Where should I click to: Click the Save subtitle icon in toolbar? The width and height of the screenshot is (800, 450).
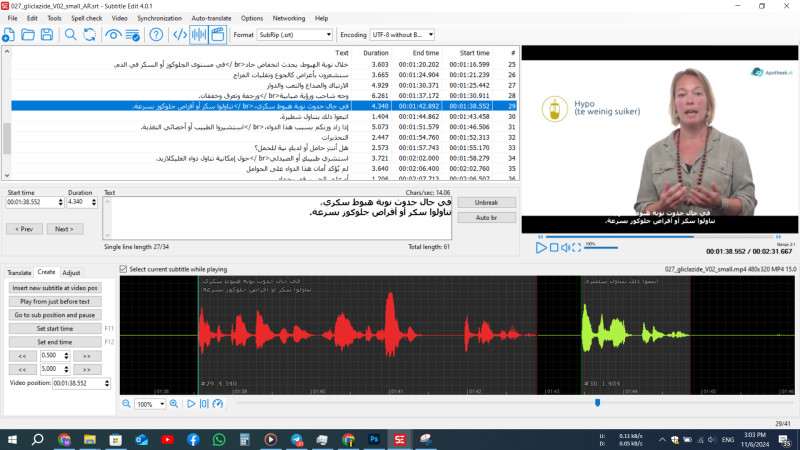tap(47, 35)
